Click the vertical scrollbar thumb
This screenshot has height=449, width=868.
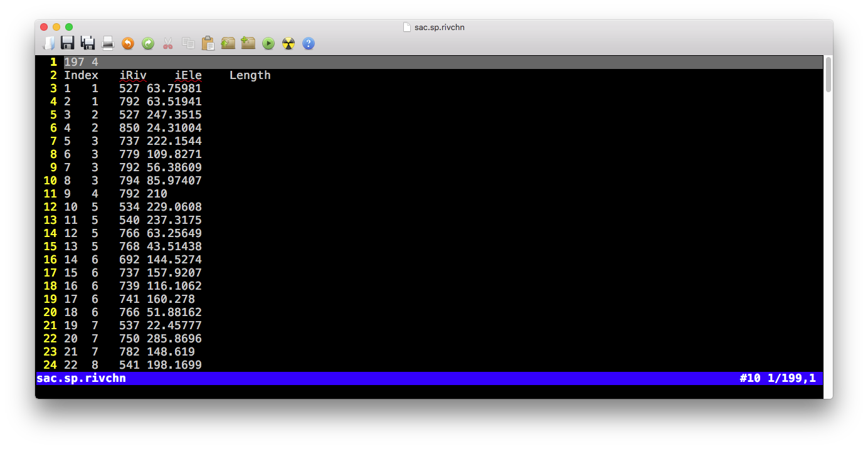point(828,75)
